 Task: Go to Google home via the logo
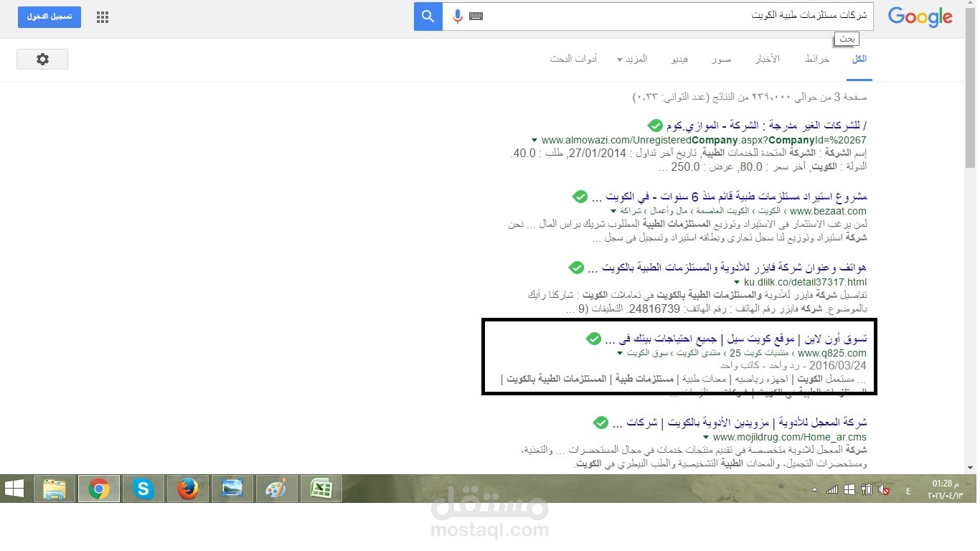pos(920,17)
